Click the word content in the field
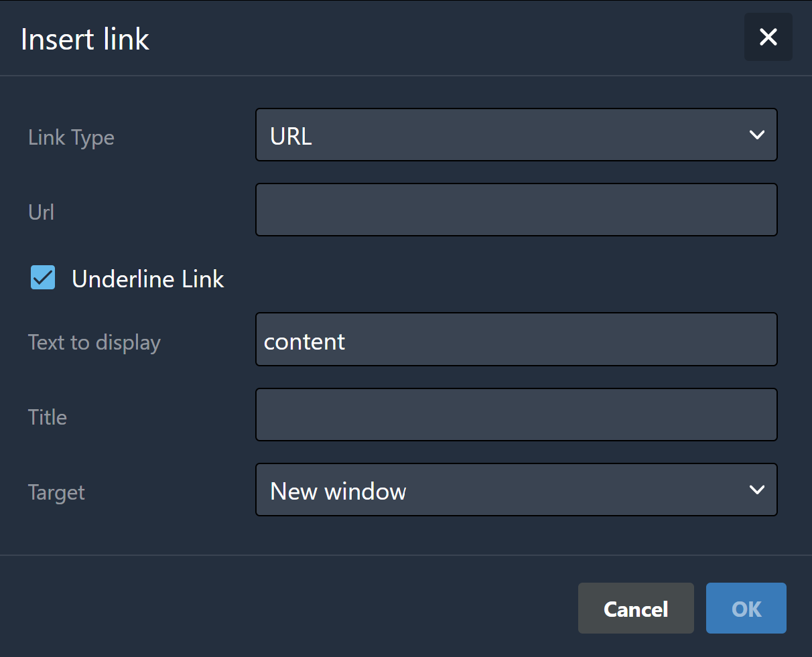The width and height of the screenshot is (812, 657). [304, 342]
